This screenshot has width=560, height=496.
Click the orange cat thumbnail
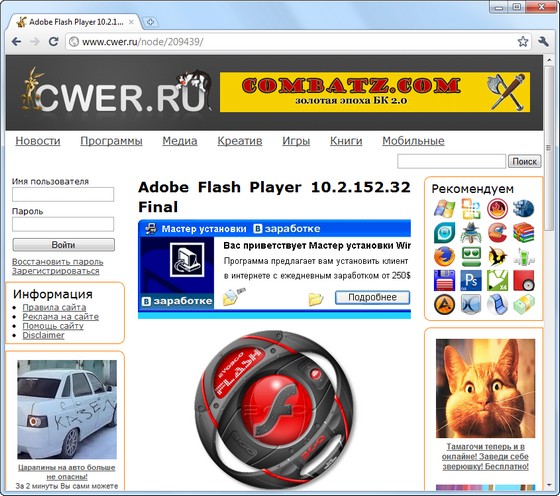485,389
